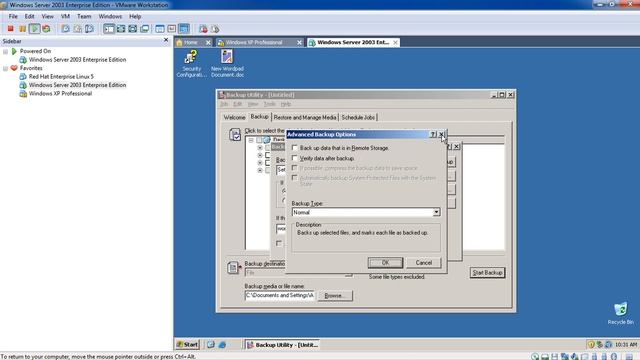Screen dimensions: 640x360
Task: Click the Revert to Snapshot toolbar icon
Action: 77,29
